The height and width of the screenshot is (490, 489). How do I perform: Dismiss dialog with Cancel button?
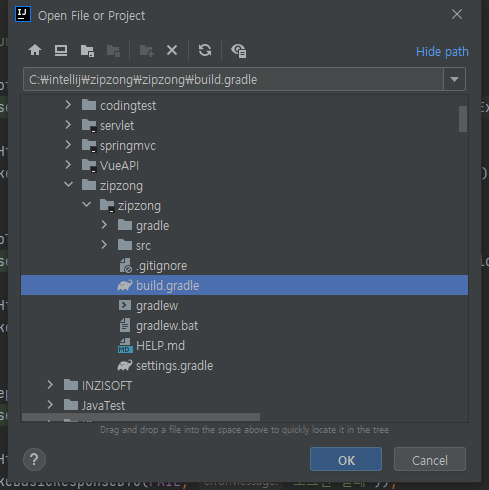[x=430, y=459]
